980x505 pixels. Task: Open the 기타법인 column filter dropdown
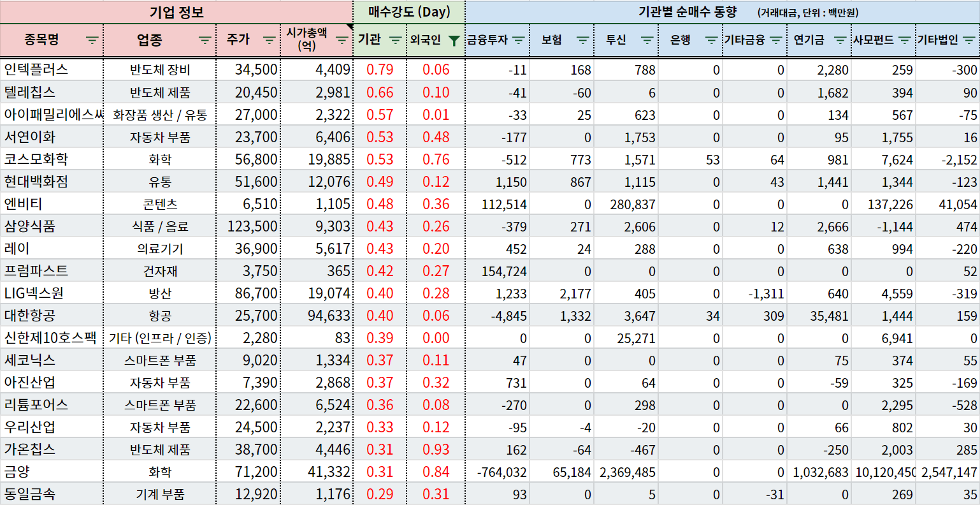[970, 40]
